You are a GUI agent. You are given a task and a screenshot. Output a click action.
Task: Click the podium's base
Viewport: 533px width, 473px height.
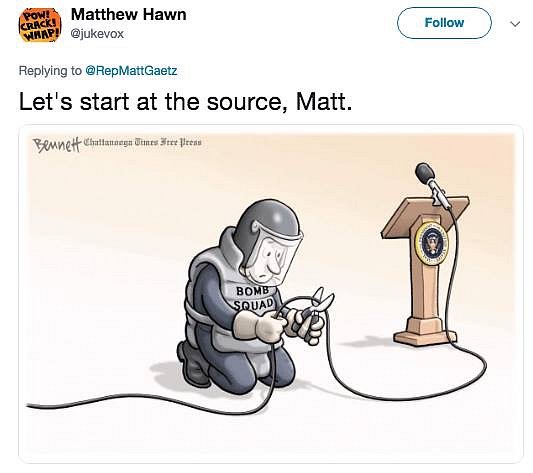[x=425, y=331]
